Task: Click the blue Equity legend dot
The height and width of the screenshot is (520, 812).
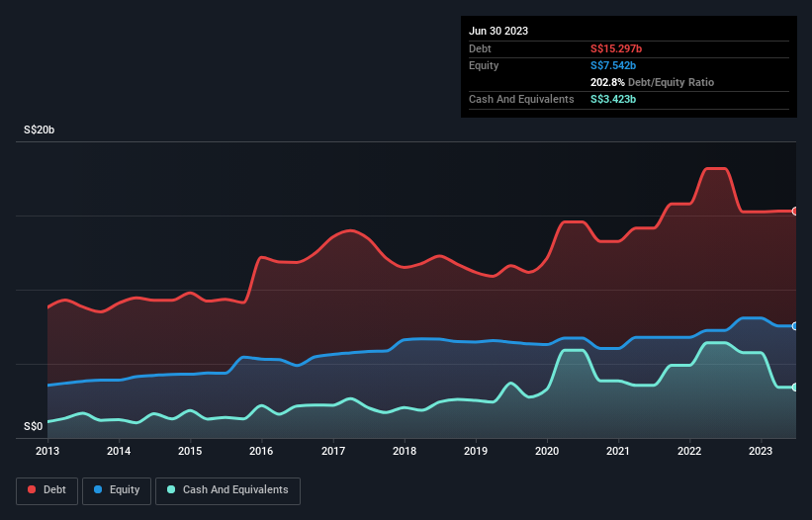Action: [x=98, y=489]
